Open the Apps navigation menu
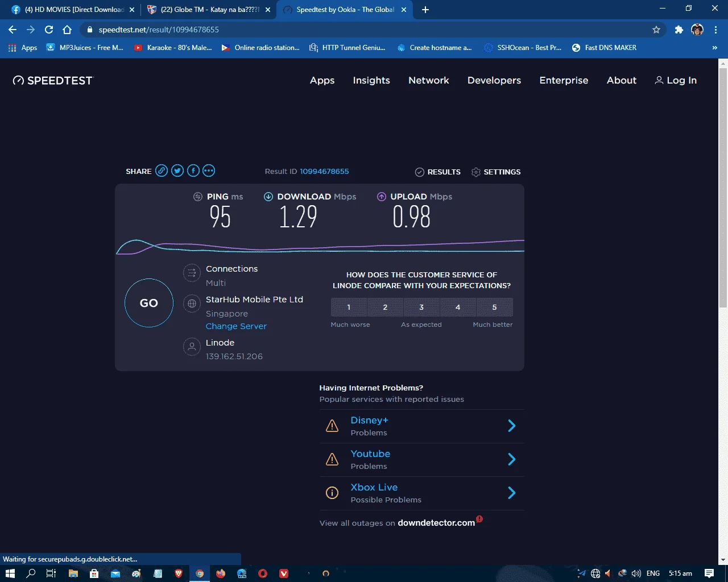 (322, 80)
